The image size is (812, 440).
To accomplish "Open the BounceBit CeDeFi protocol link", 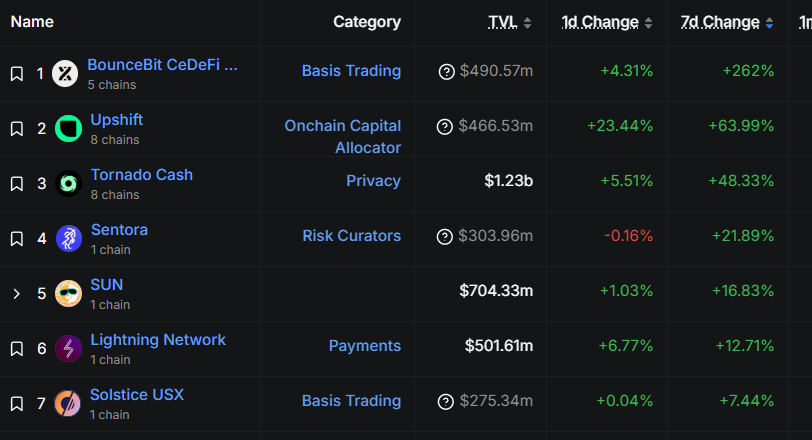I will 163,65.
